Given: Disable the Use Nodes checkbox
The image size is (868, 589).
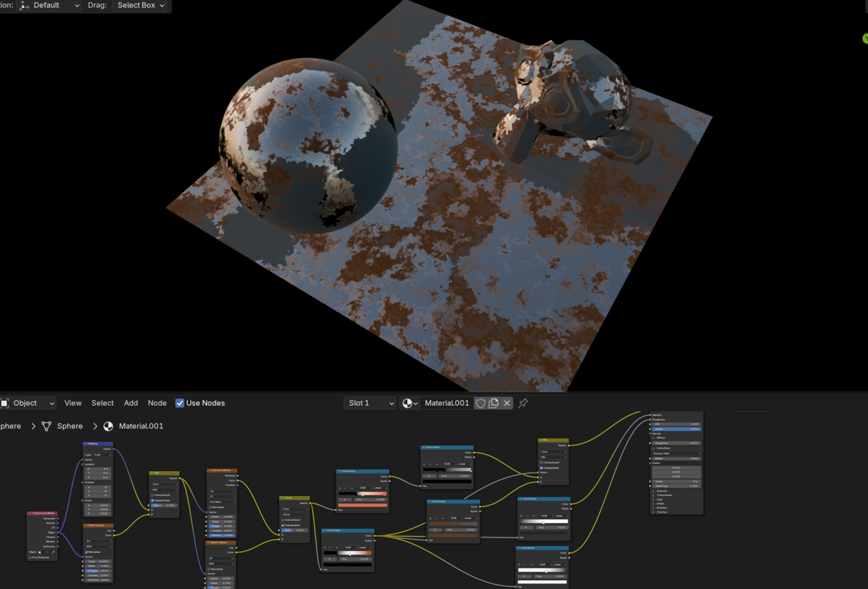Looking at the screenshot, I should point(180,403).
